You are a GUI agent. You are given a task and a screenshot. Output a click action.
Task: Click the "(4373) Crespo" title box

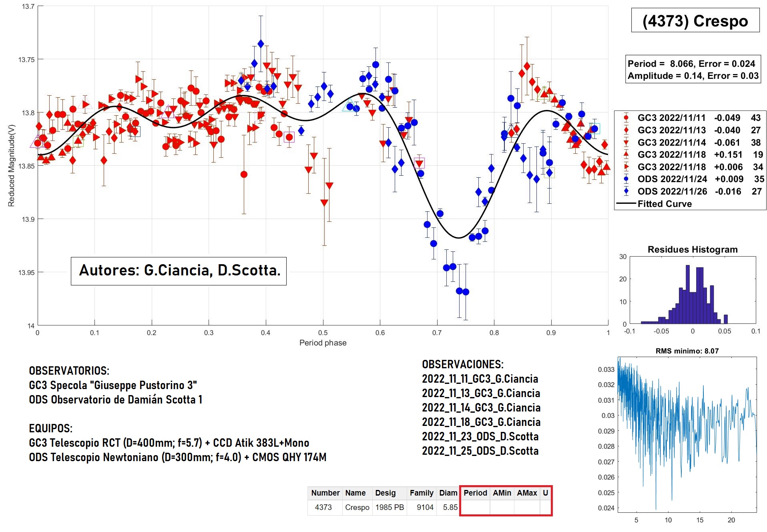click(695, 20)
